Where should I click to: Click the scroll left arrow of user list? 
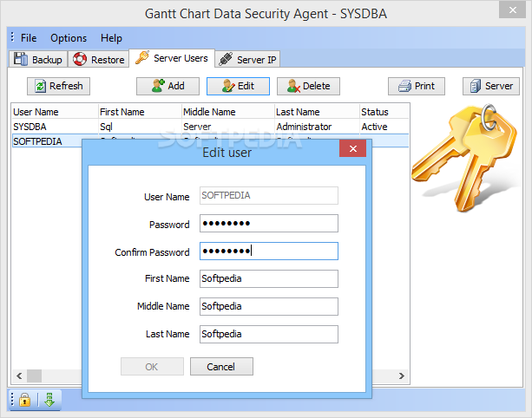(x=19, y=376)
